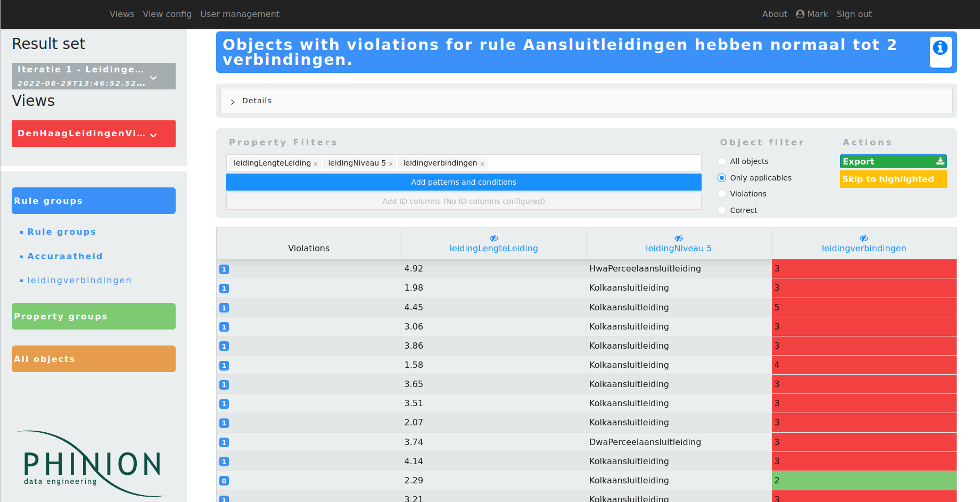Click red cell with value 5
The image size is (980, 502).
(x=864, y=307)
